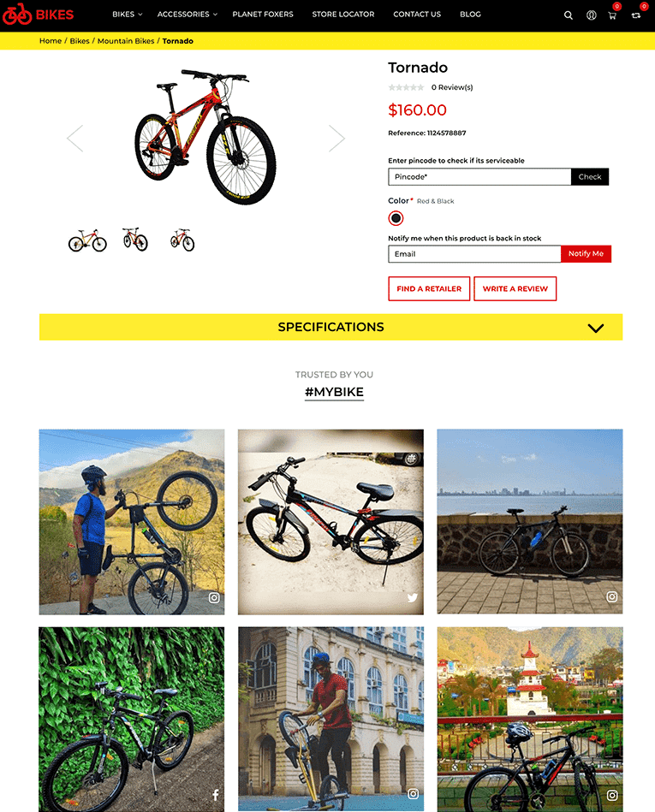View the shopping cart icon
Viewport: 655px width, 812px height.
click(612, 15)
